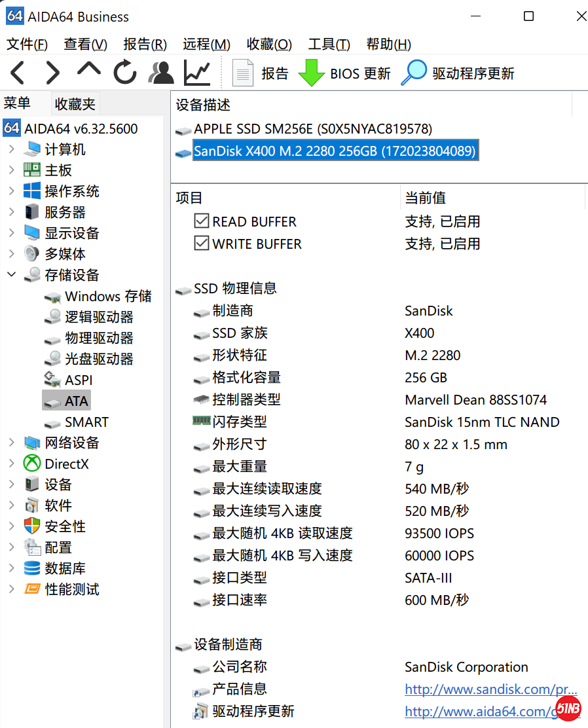The height and width of the screenshot is (728, 588).
Task: Select the APPLE SSD SM256E device
Action: pos(313,129)
